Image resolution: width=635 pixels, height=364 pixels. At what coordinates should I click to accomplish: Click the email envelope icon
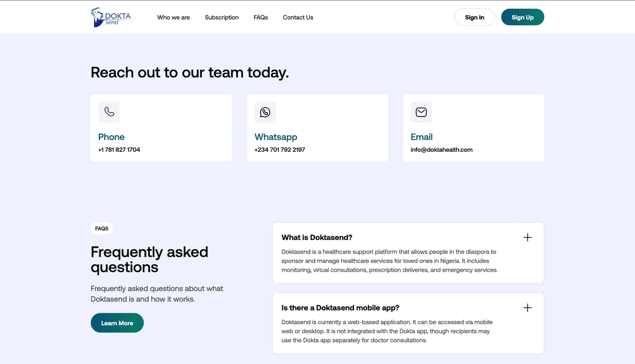[x=421, y=112]
